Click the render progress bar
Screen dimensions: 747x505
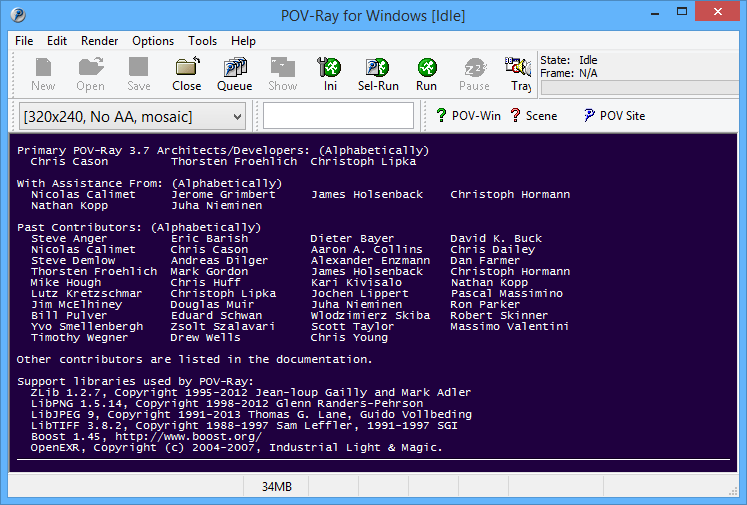pyautogui.click(x=641, y=88)
